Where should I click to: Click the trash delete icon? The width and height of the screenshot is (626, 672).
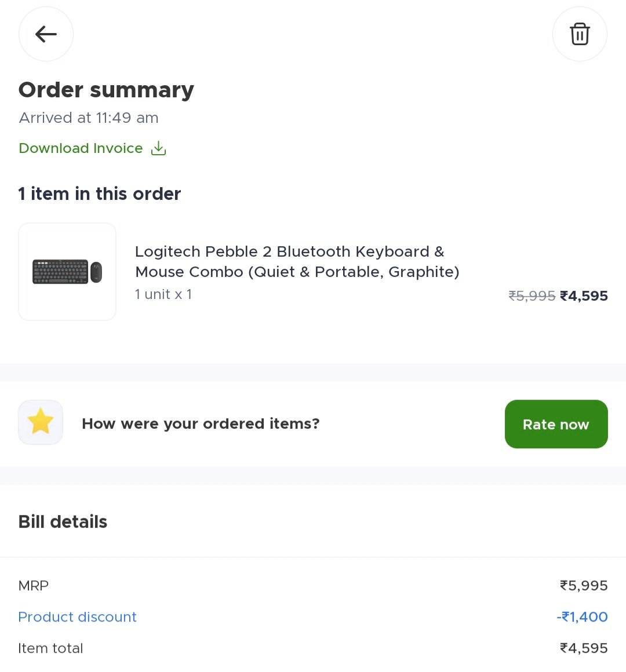pos(580,34)
